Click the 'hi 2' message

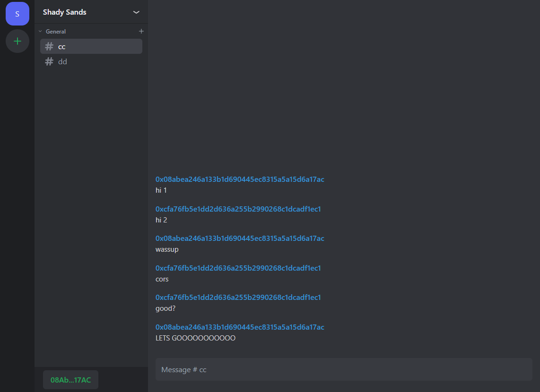tap(161, 220)
